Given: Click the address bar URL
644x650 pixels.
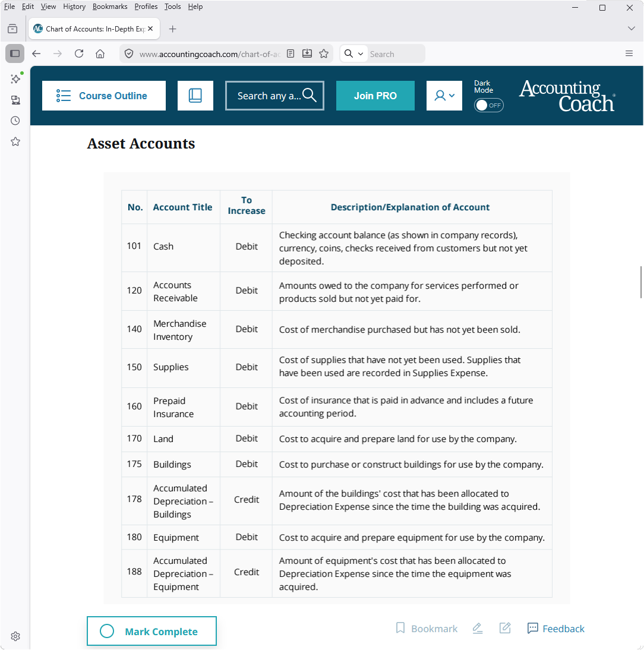Looking at the screenshot, I should pos(210,54).
